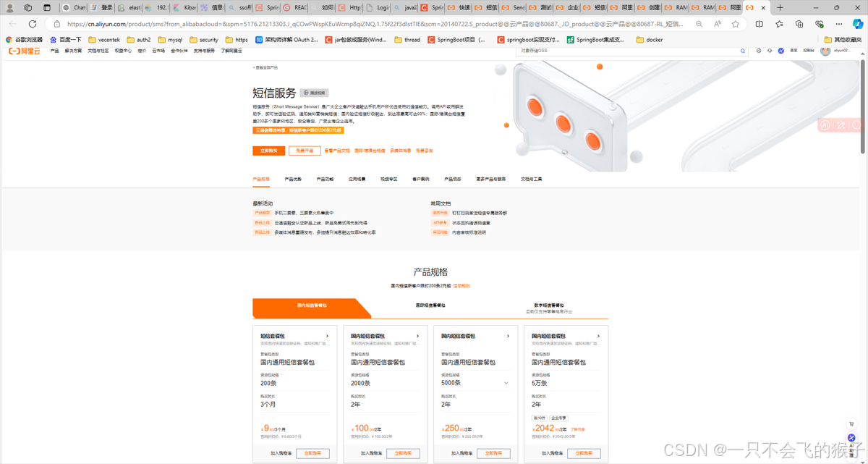Open the 控制台 link in the header

808,51
